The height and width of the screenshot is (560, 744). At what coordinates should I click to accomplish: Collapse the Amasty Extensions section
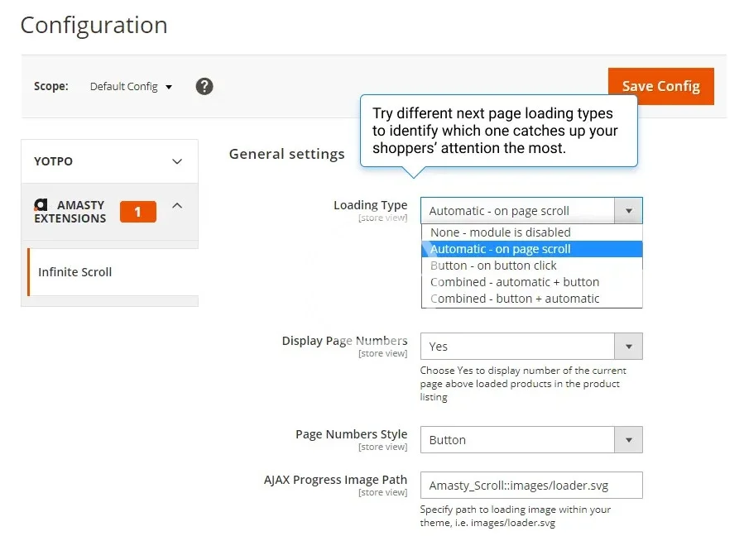coord(177,206)
